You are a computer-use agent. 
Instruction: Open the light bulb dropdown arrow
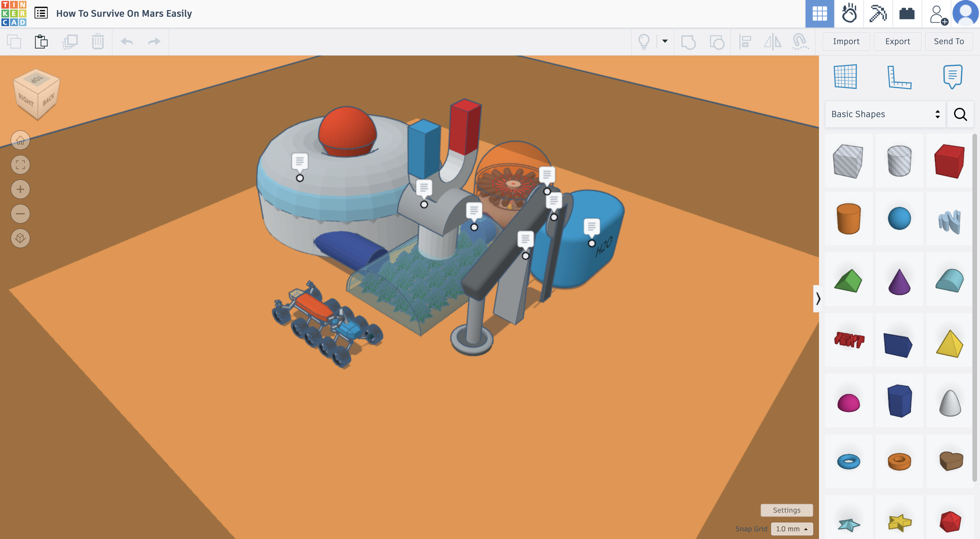click(x=665, y=41)
